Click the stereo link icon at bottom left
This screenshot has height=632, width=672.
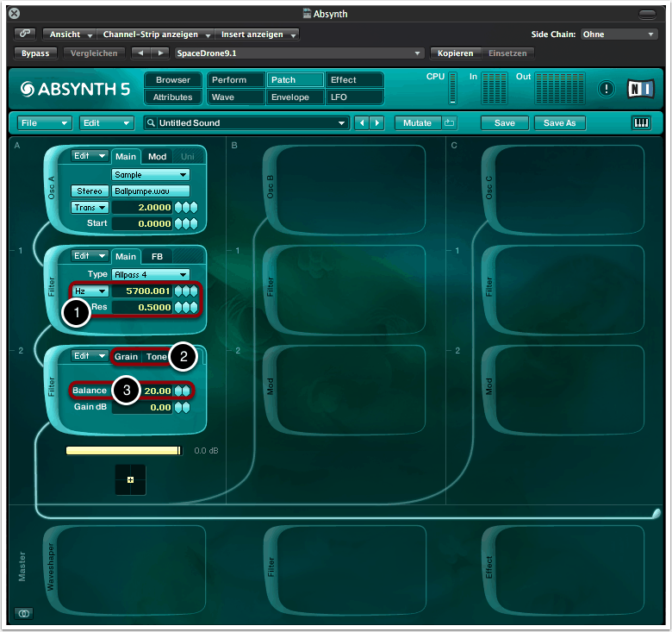pos(24,613)
